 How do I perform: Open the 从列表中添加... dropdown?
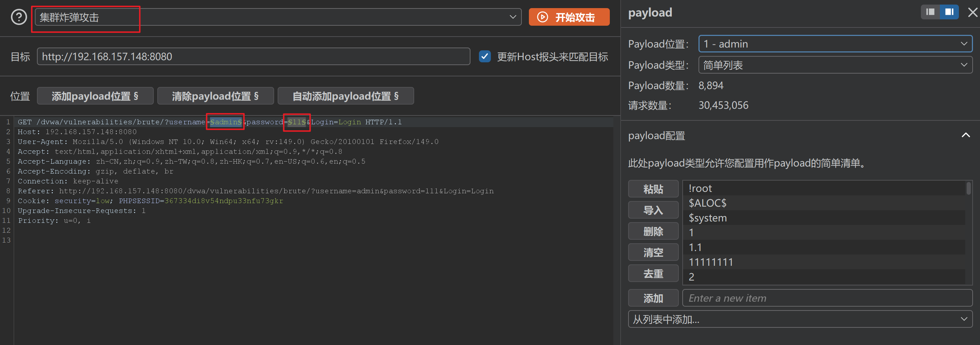pyautogui.click(x=800, y=319)
